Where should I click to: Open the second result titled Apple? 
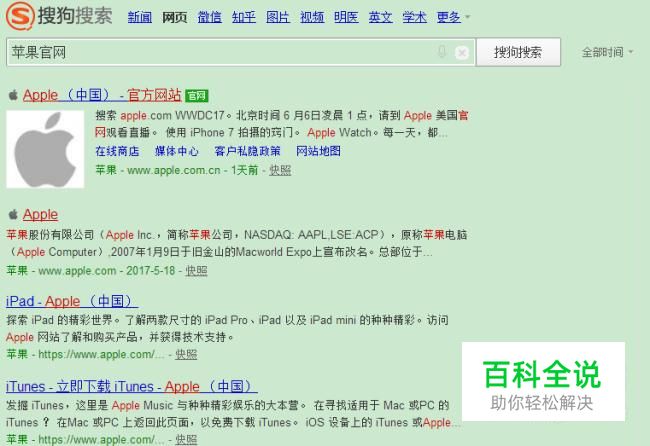pyautogui.click(x=40, y=215)
